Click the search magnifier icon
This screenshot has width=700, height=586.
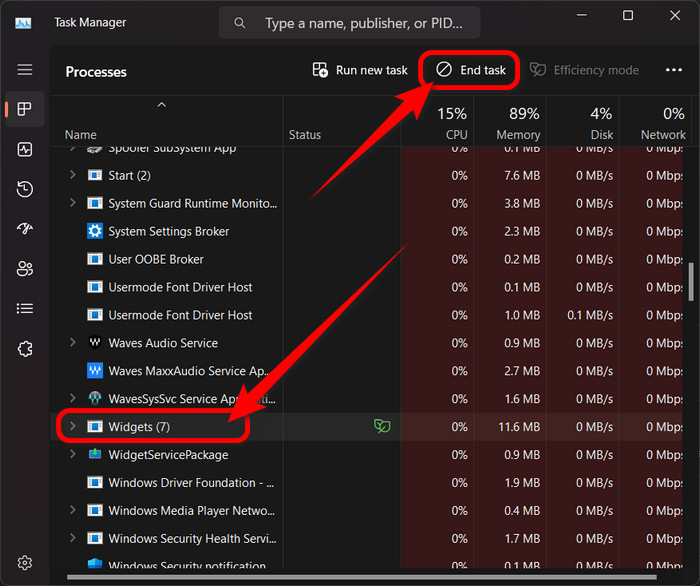coord(240,23)
